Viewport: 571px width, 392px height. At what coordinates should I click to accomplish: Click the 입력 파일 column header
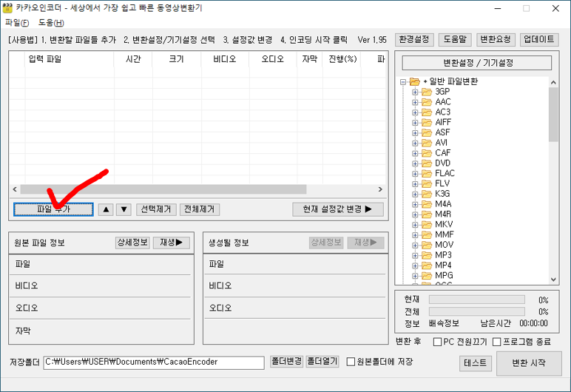click(70, 59)
